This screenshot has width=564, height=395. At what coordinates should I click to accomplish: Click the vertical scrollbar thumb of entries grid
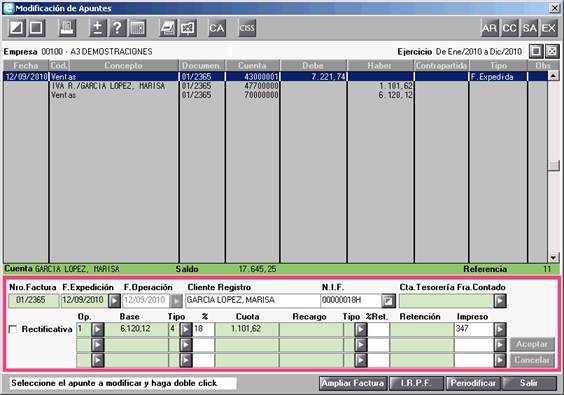(x=553, y=165)
